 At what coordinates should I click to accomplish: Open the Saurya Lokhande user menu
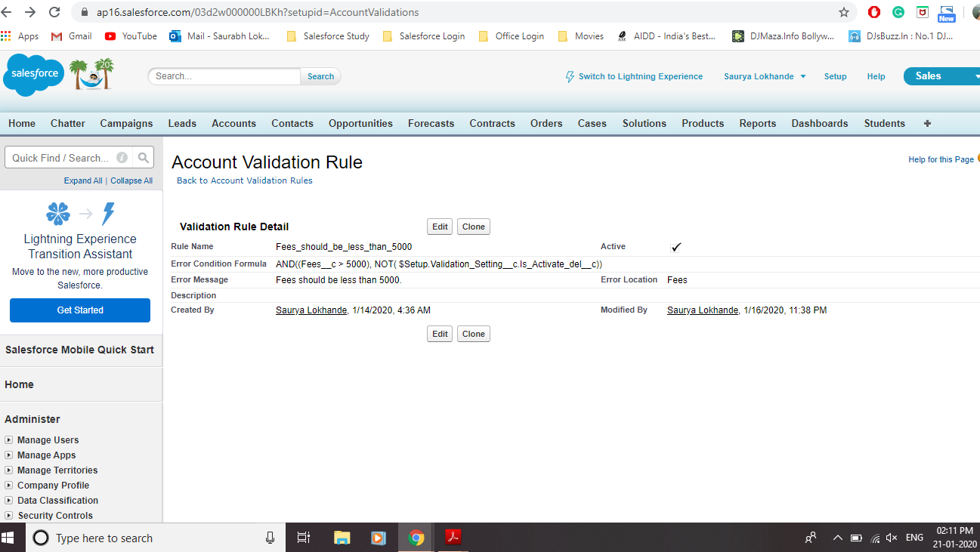pyautogui.click(x=765, y=76)
